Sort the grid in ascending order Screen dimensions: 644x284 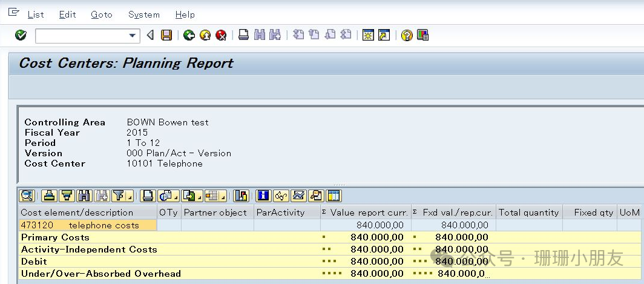click(50, 196)
